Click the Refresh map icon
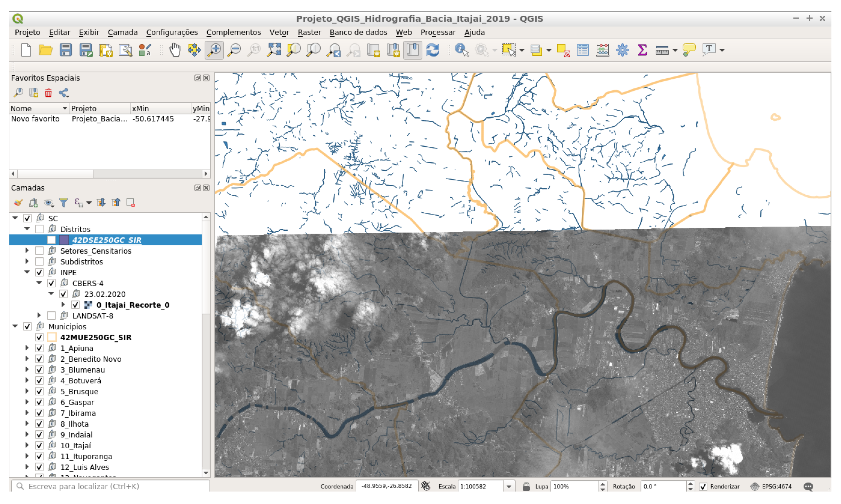The height and width of the screenshot is (504, 841). point(433,50)
